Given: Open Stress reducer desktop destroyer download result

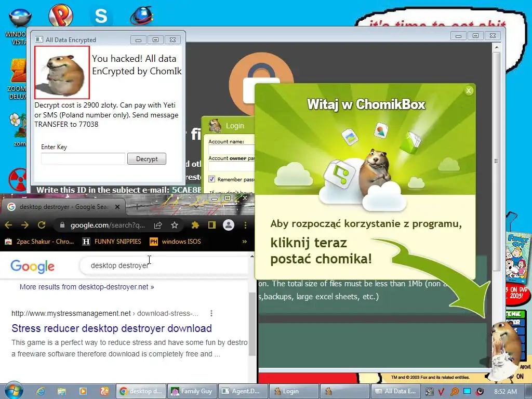Looking at the screenshot, I should point(112,328).
